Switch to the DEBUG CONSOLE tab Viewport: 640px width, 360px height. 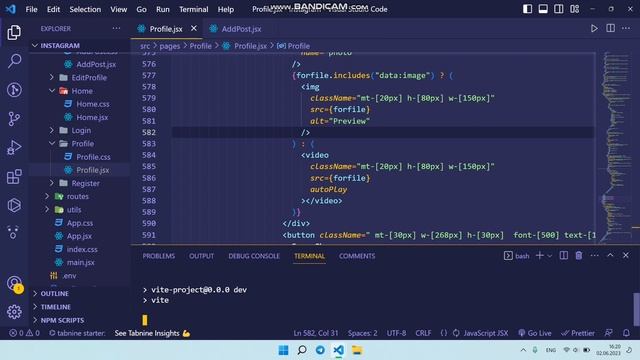[254, 256]
